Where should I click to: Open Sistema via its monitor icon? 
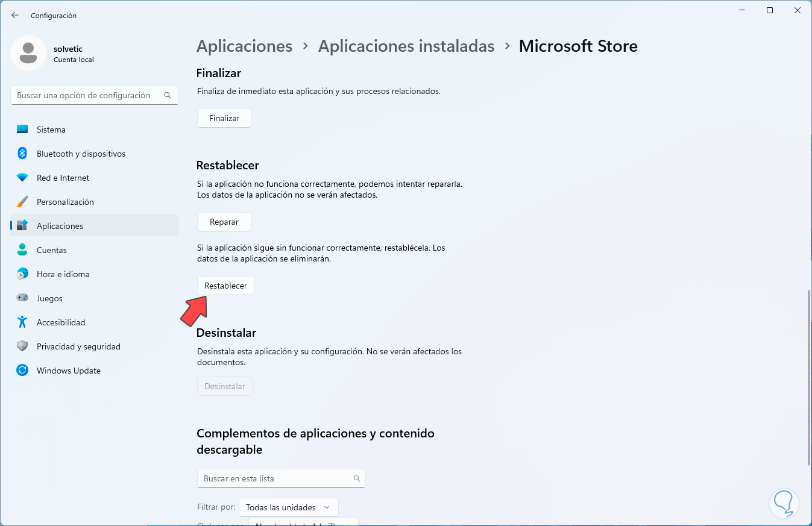pyautogui.click(x=22, y=130)
